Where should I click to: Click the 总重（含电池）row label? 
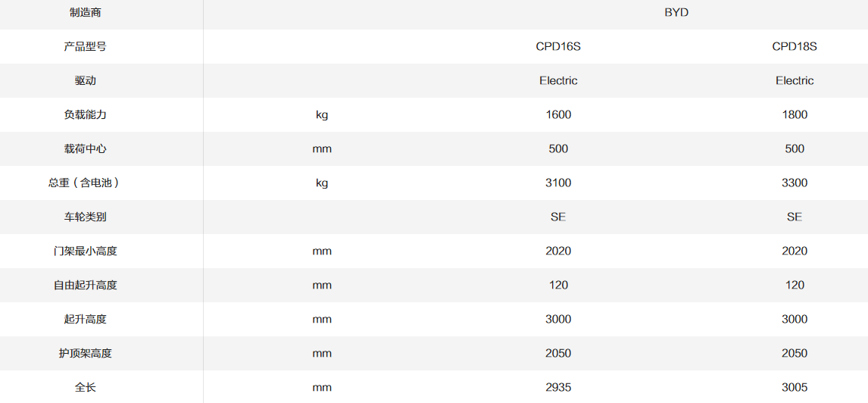86,183
